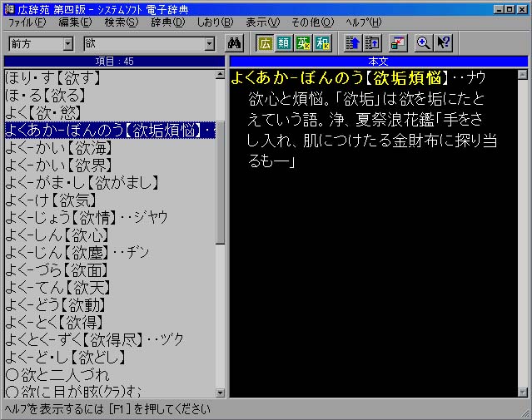Click the toolbar icon left of magnifier
532x420 pixels.
pos(398,43)
